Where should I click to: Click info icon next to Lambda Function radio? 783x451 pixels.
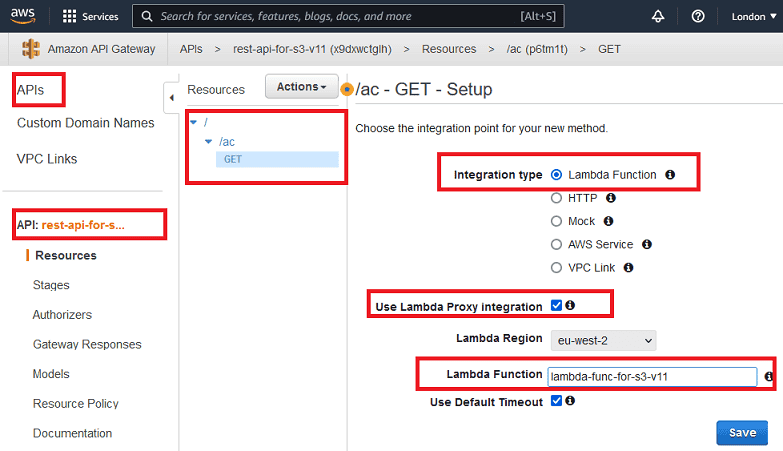[670, 175]
